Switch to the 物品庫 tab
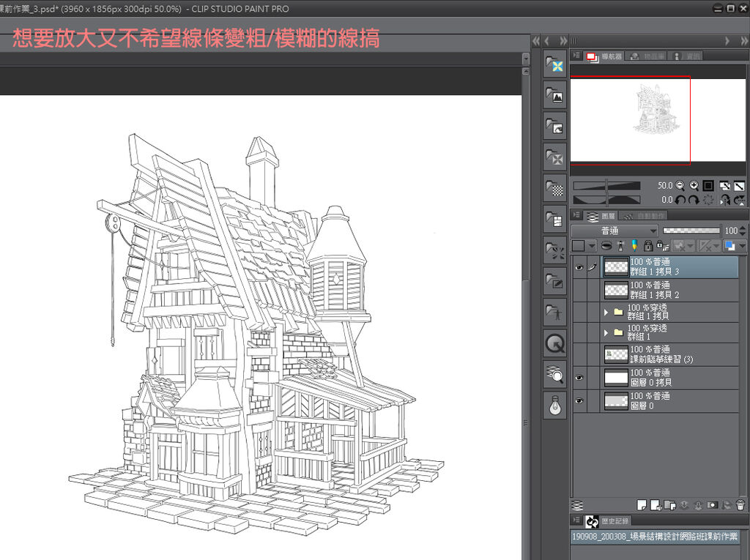 (x=647, y=56)
